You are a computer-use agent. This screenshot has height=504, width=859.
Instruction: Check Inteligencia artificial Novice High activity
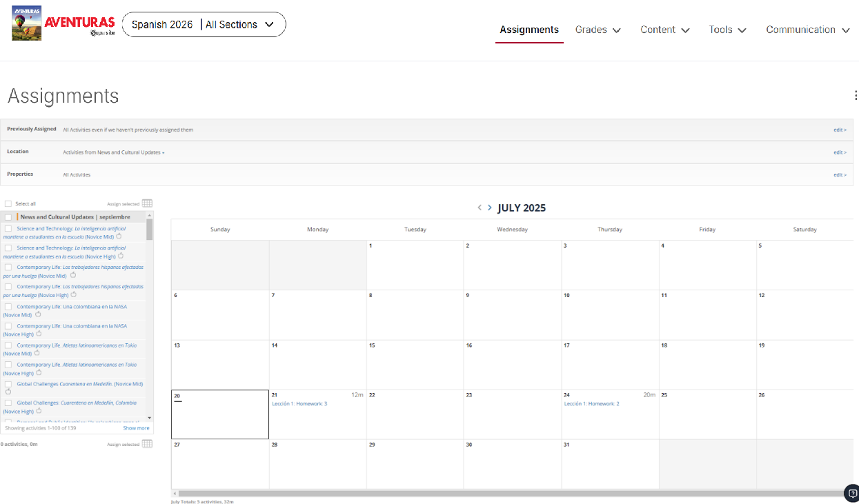pos(8,248)
